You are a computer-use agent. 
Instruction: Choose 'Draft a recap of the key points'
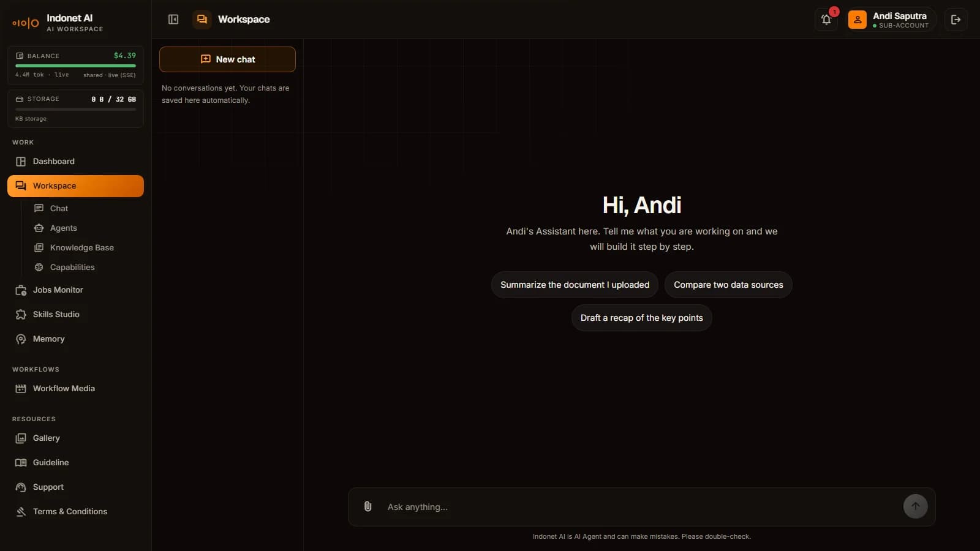pyautogui.click(x=641, y=318)
